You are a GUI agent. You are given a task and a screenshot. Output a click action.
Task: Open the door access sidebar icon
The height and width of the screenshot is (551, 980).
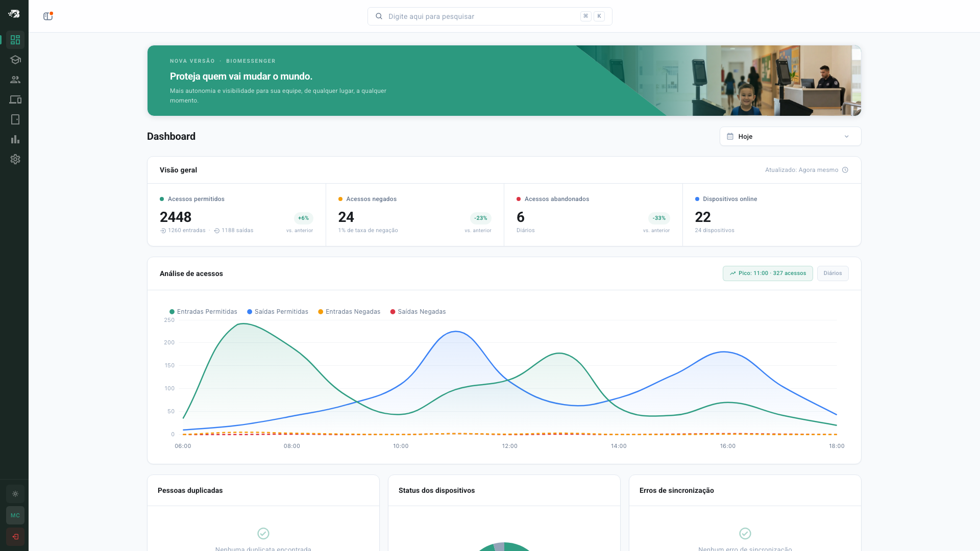tap(15, 119)
